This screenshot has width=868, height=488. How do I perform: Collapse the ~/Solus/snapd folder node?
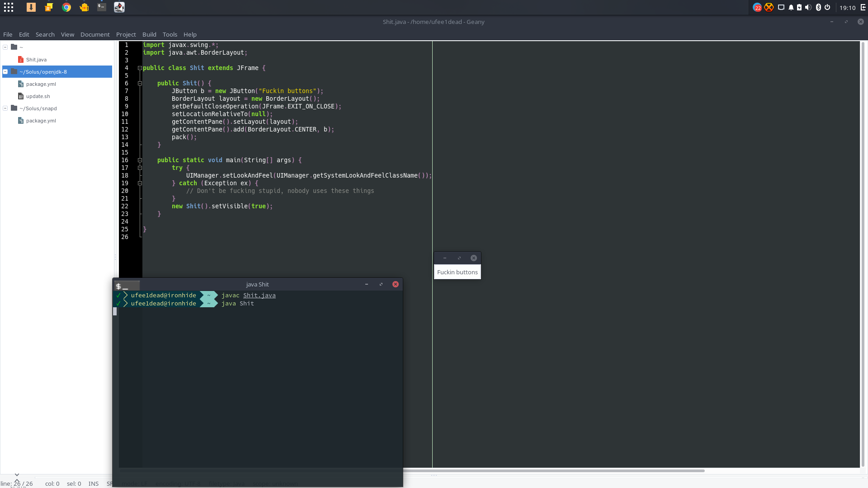[5, 108]
